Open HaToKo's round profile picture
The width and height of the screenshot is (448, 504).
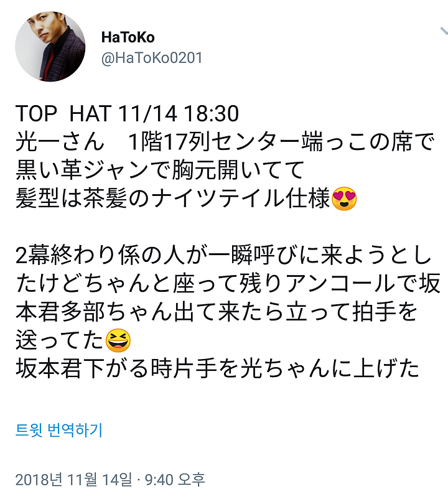tap(50, 47)
